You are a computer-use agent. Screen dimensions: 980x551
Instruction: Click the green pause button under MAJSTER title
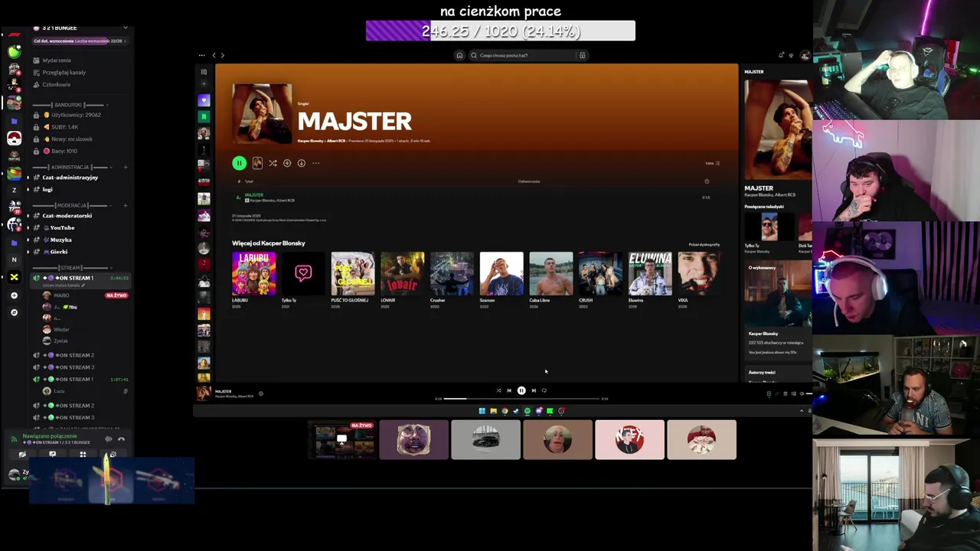coord(239,163)
